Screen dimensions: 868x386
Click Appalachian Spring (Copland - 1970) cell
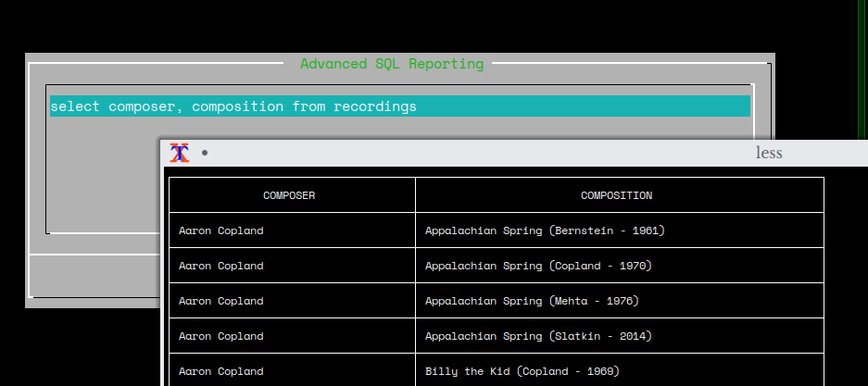coord(538,266)
